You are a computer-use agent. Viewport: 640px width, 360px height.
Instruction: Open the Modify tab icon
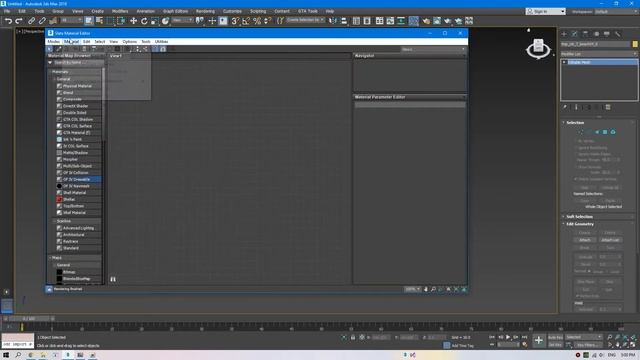point(575,34)
